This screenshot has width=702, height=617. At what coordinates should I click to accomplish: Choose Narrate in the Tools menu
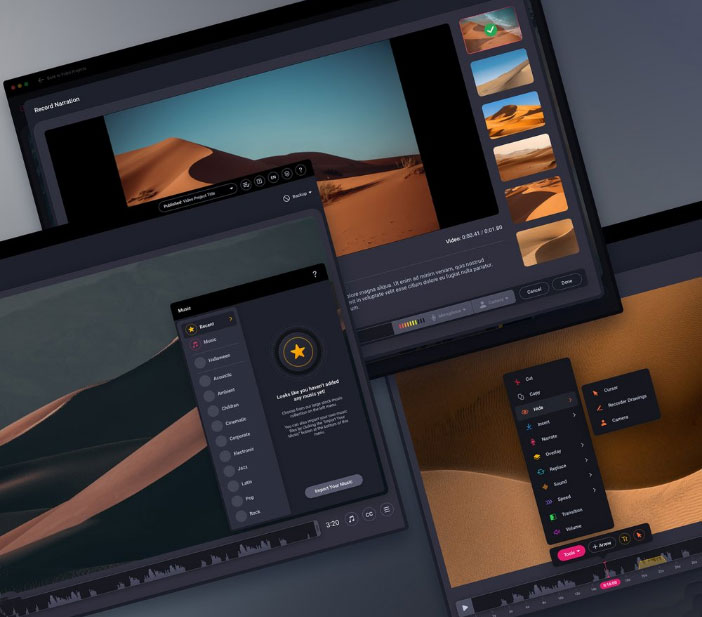coord(549,437)
